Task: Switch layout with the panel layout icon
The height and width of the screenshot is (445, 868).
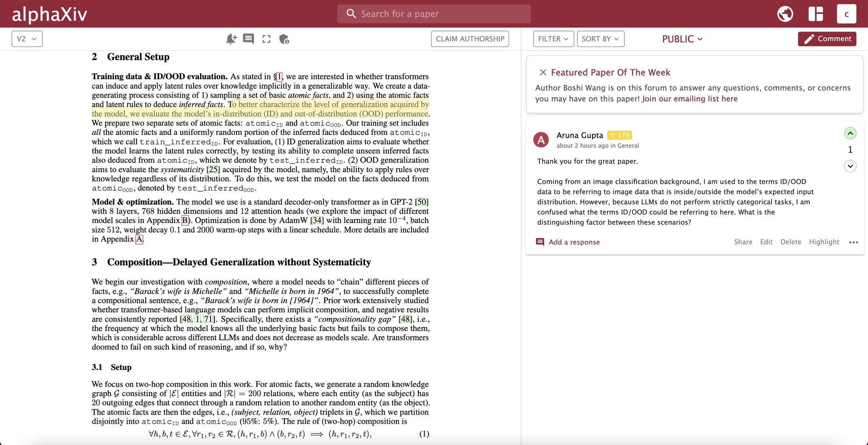Action: (x=815, y=14)
